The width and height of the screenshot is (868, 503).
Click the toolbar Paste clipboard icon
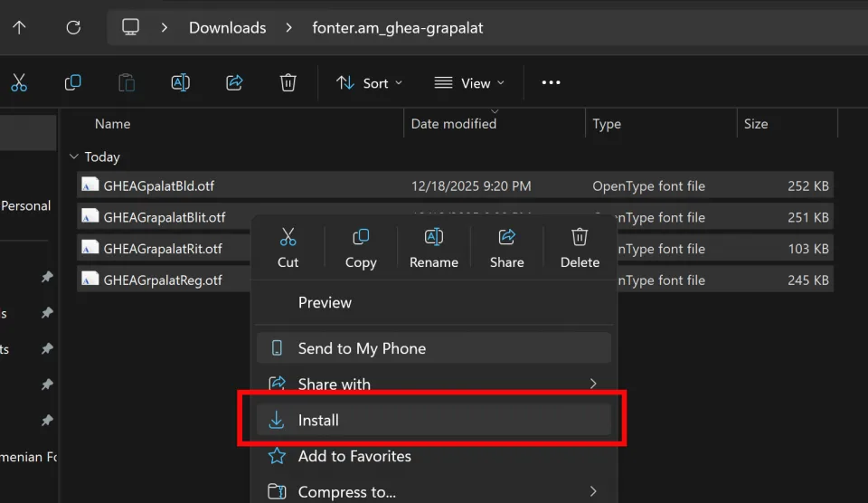127,82
